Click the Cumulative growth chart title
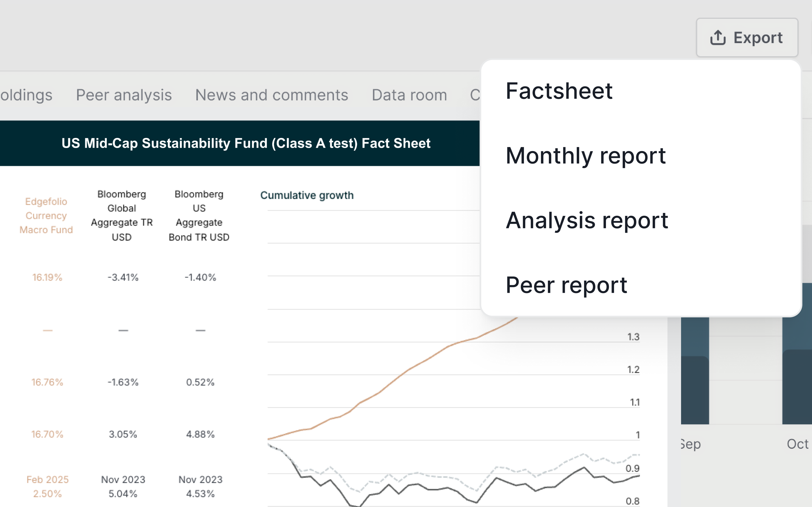The width and height of the screenshot is (812, 507). point(307,195)
